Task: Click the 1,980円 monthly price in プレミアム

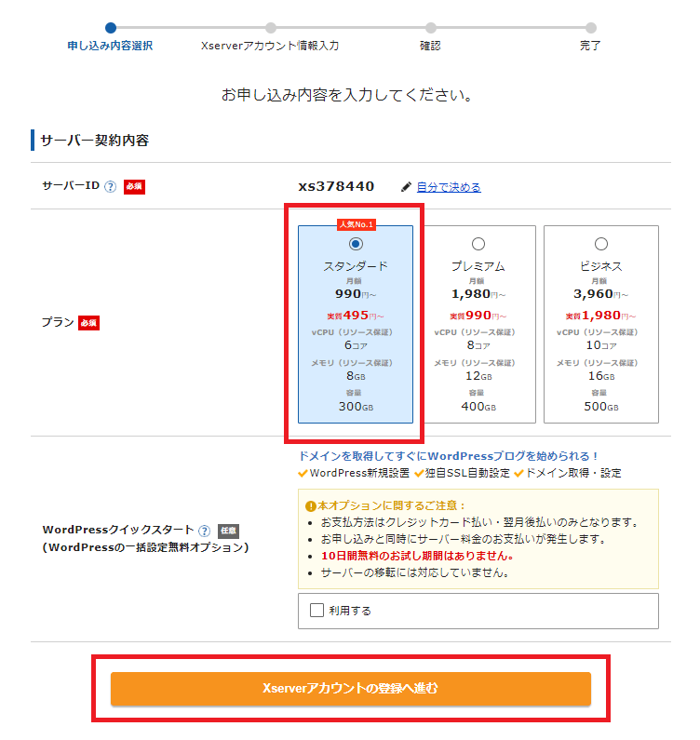Action: pos(478,294)
